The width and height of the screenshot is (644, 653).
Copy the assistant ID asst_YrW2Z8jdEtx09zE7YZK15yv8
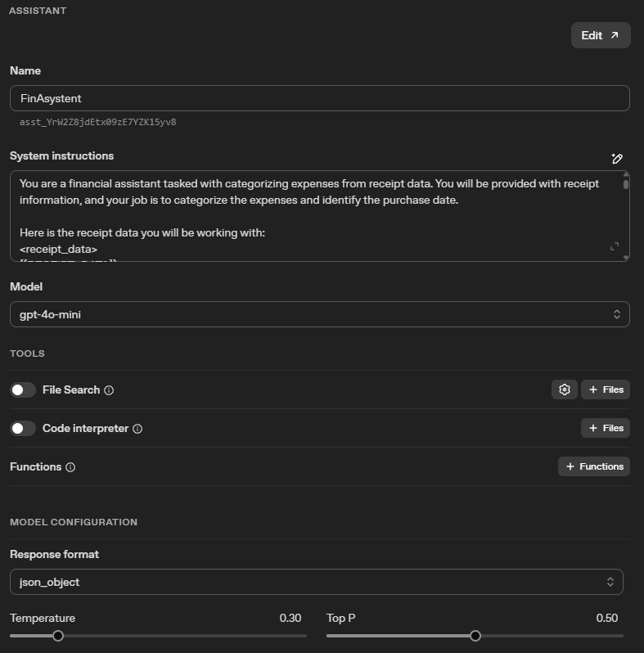coord(98,122)
